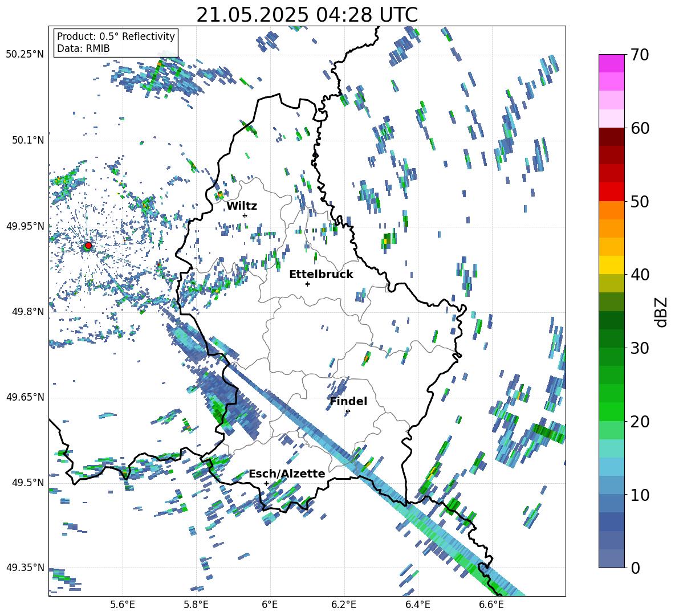The width and height of the screenshot is (675, 616).
Task: Click the Wiltz city label
Action: tap(242, 206)
